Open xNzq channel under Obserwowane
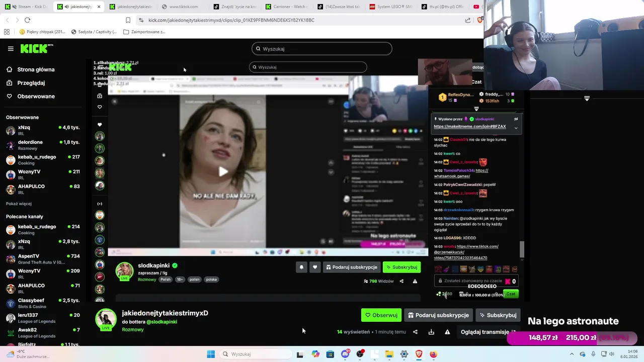This screenshot has width=644, height=362. 43,130
